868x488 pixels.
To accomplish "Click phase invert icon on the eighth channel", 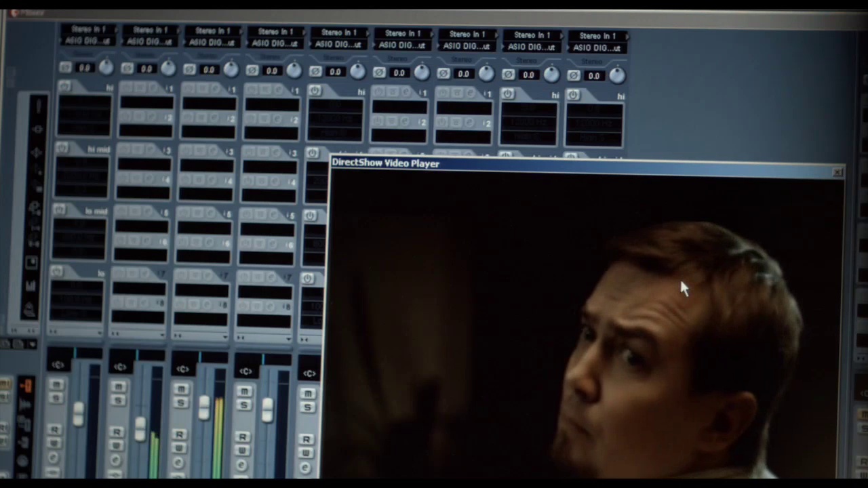I will (508, 75).
